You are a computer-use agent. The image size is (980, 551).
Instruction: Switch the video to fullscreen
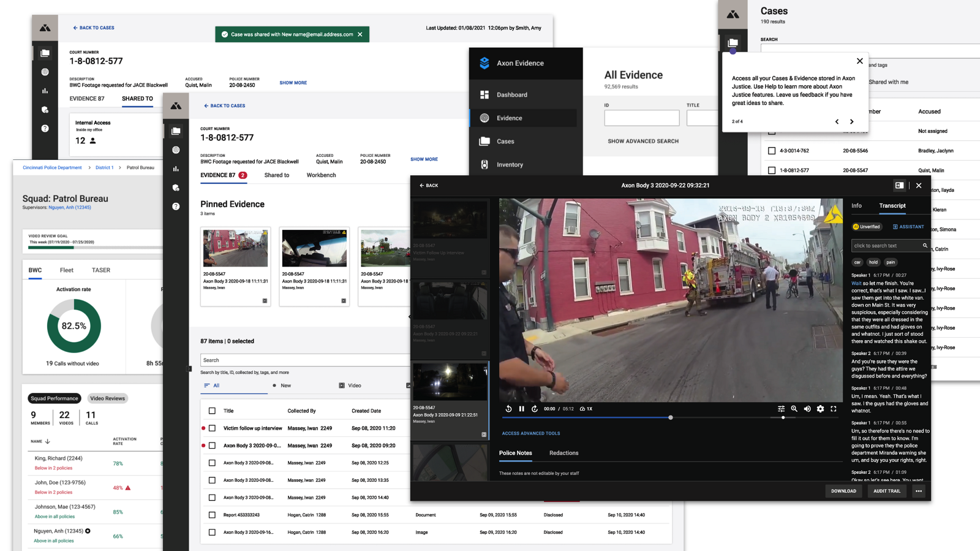(x=834, y=409)
